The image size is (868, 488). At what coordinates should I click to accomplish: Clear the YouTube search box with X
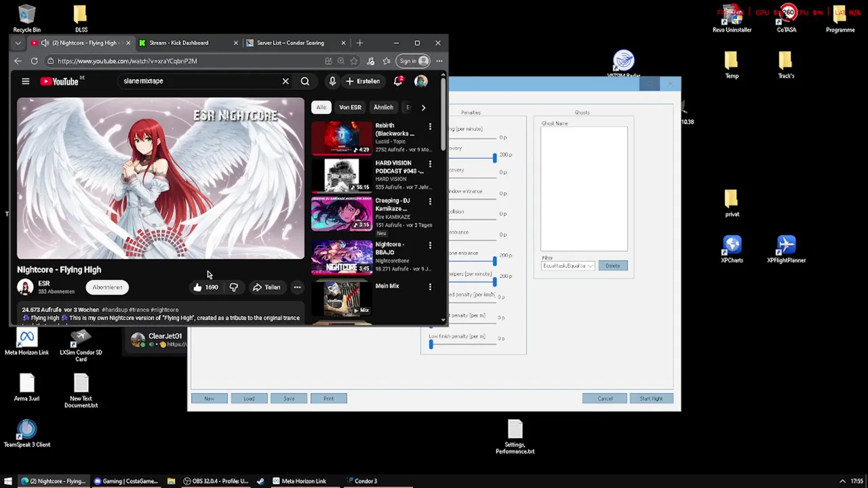(285, 81)
